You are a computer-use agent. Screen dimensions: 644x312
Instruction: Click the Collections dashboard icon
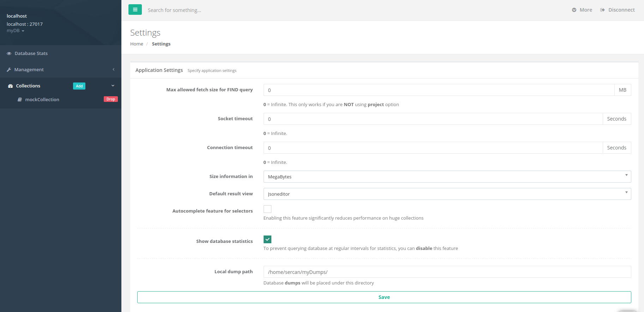coord(10,86)
